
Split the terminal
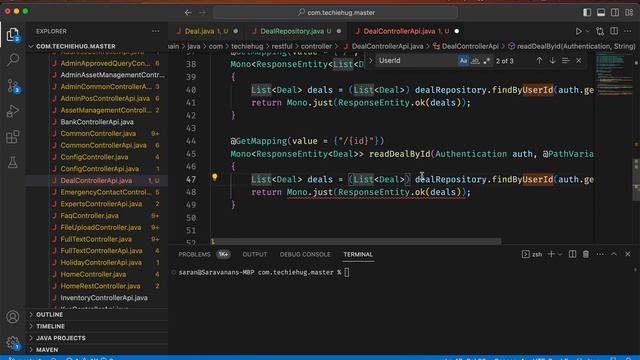click(572, 254)
